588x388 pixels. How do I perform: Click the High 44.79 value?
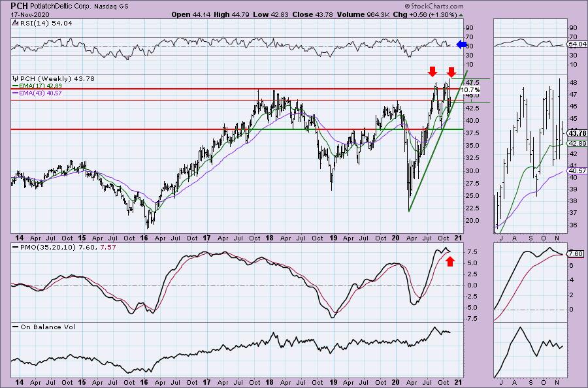231,14
